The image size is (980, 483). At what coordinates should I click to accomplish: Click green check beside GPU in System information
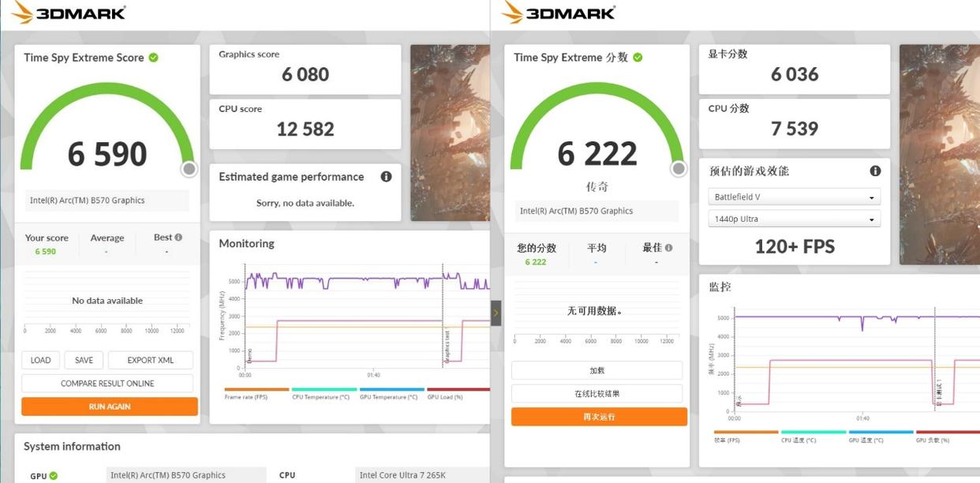[54, 476]
